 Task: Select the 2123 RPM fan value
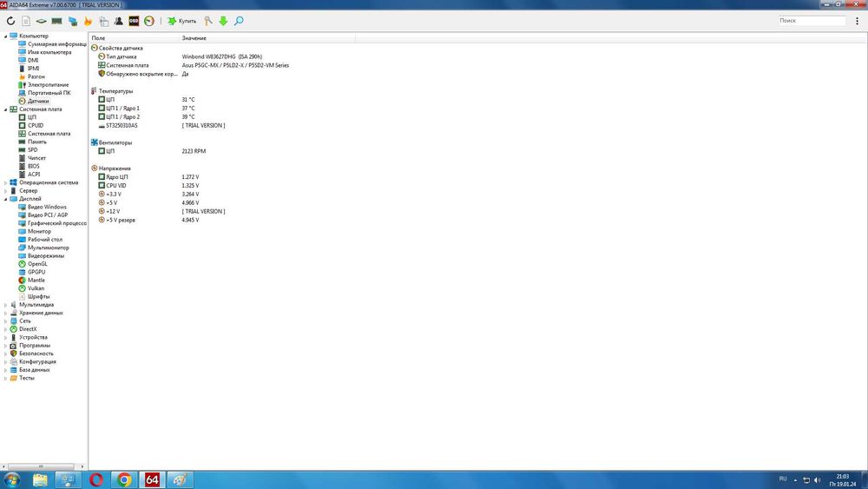[x=194, y=151]
